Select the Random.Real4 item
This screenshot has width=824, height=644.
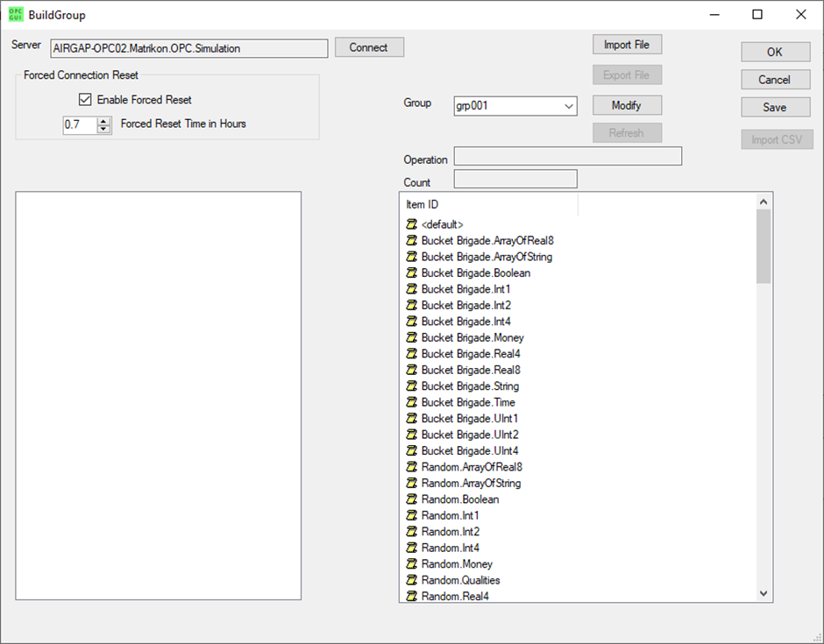coord(455,596)
